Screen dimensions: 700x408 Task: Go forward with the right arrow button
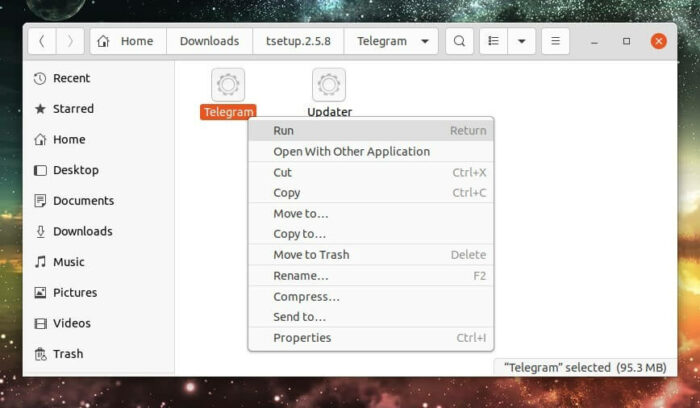pos(70,41)
